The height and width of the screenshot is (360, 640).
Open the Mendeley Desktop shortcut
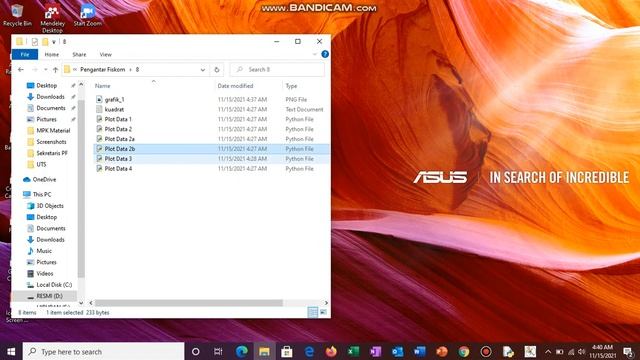pyautogui.click(x=52, y=18)
